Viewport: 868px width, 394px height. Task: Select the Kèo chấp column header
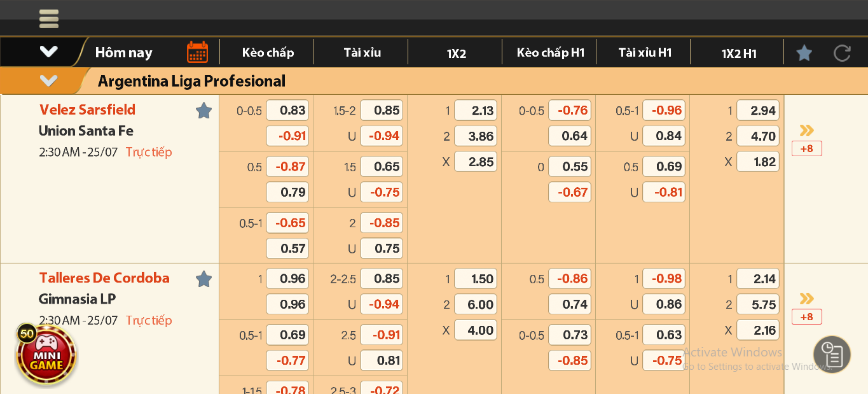268,53
